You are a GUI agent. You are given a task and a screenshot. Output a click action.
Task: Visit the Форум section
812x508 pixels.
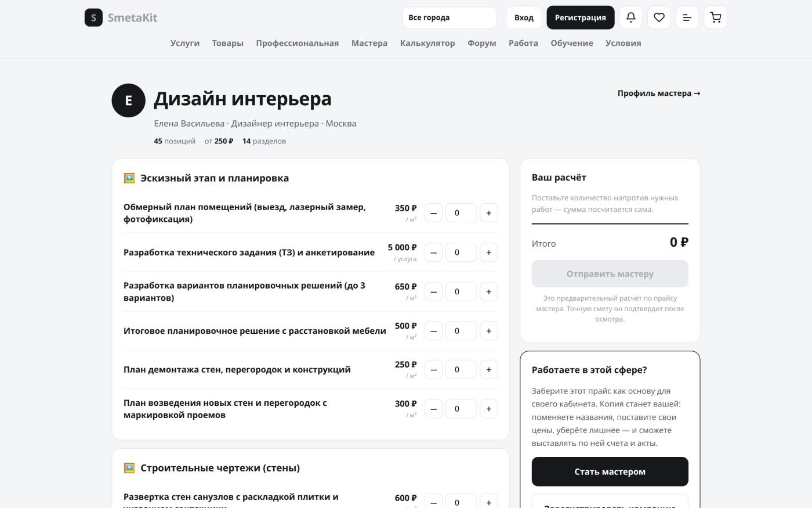pyautogui.click(x=482, y=43)
